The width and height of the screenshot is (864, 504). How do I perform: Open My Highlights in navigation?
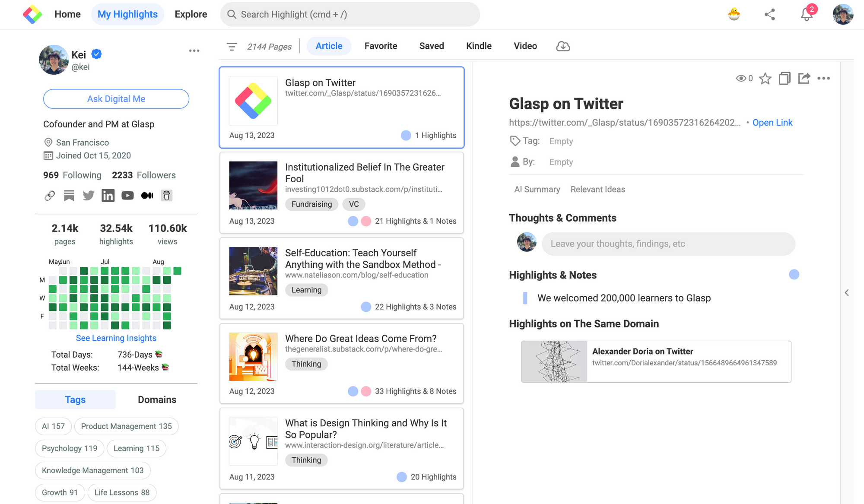click(x=127, y=14)
